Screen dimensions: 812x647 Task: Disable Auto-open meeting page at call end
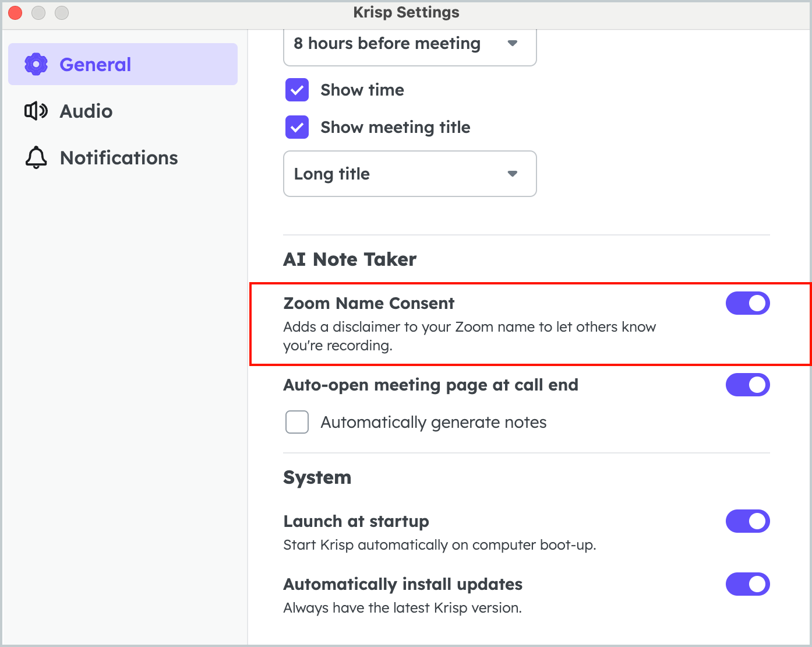coord(748,385)
